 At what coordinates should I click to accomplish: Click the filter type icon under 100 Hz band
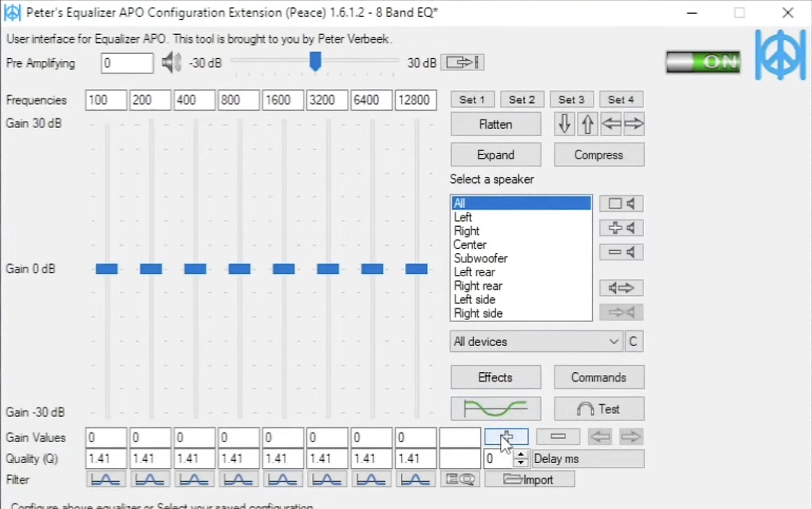(106, 479)
